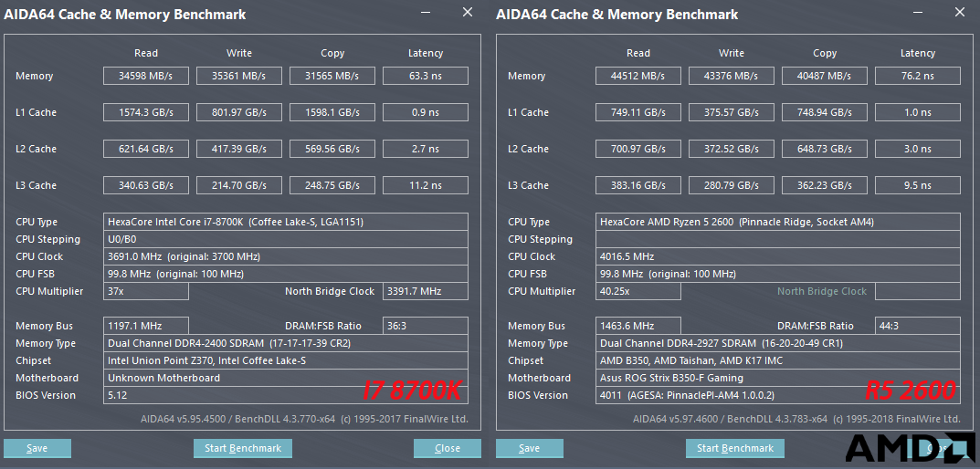This screenshot has height=469, width=980.
Task: Click Save in the Ryzen 5 2600 window
Action: pyautogui.click(x=530, y=448)
